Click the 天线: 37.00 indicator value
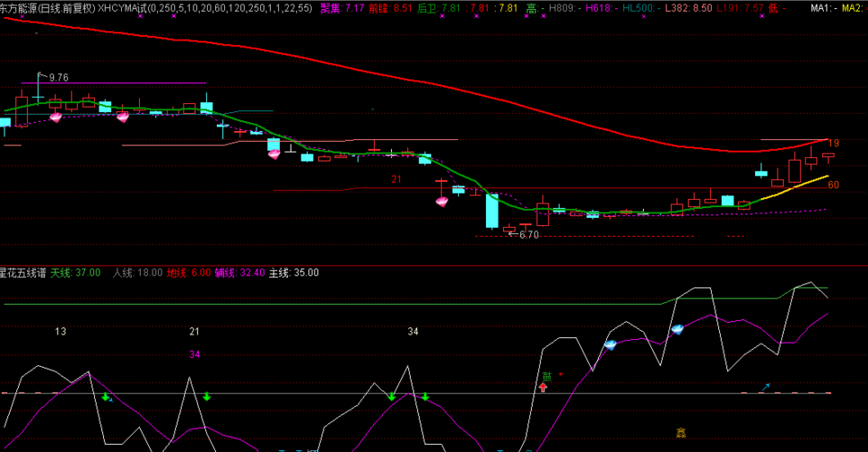This screenshot has height=452, width=868. click(75, 272)
